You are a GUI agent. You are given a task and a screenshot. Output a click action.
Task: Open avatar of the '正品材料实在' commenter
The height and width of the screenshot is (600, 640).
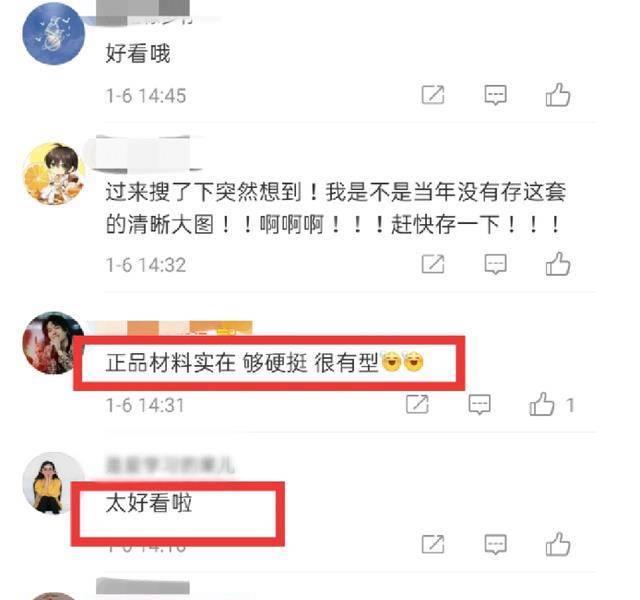pyautogui.click(x=51, y=343)
